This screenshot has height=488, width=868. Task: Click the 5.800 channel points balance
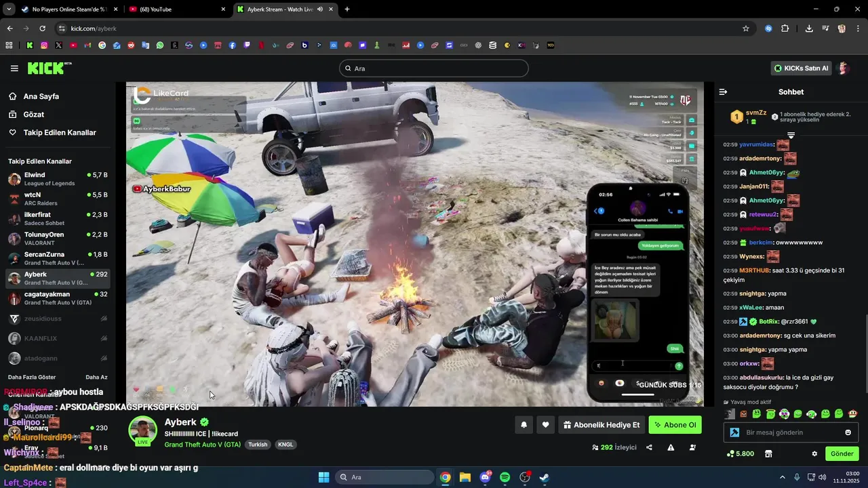tap(740, 453)
